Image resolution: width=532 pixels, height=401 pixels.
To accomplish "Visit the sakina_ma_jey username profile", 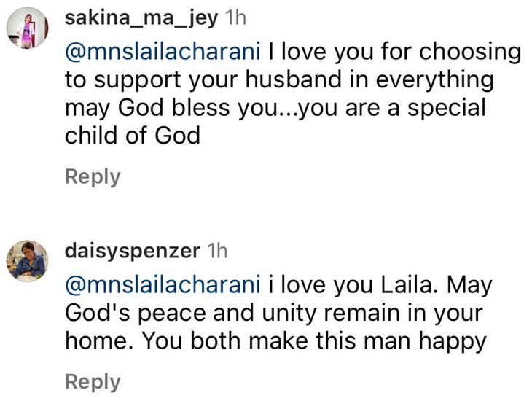I will [141, 18].
